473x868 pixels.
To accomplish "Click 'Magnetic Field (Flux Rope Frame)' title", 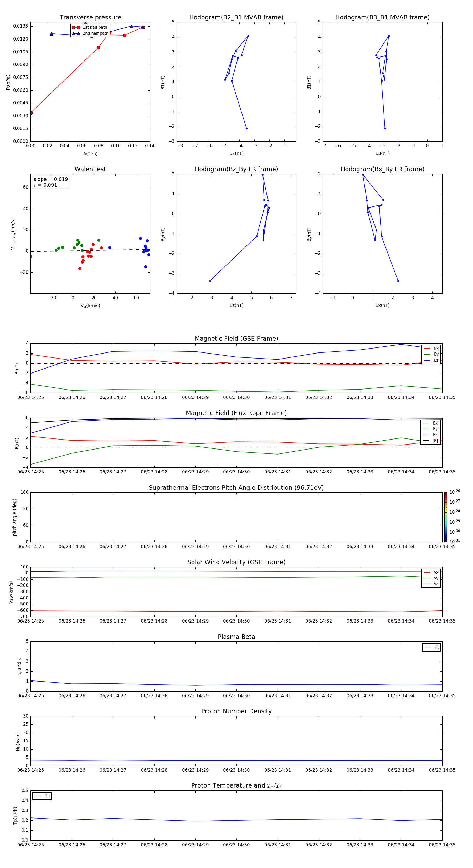I will click(x=236, y=413).
